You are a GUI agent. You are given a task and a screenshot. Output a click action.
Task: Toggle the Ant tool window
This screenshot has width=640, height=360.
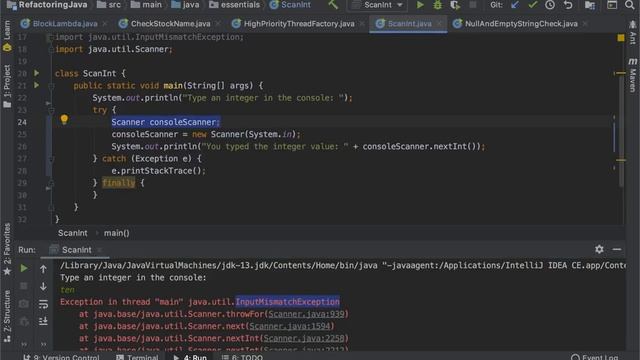(632, 33)
